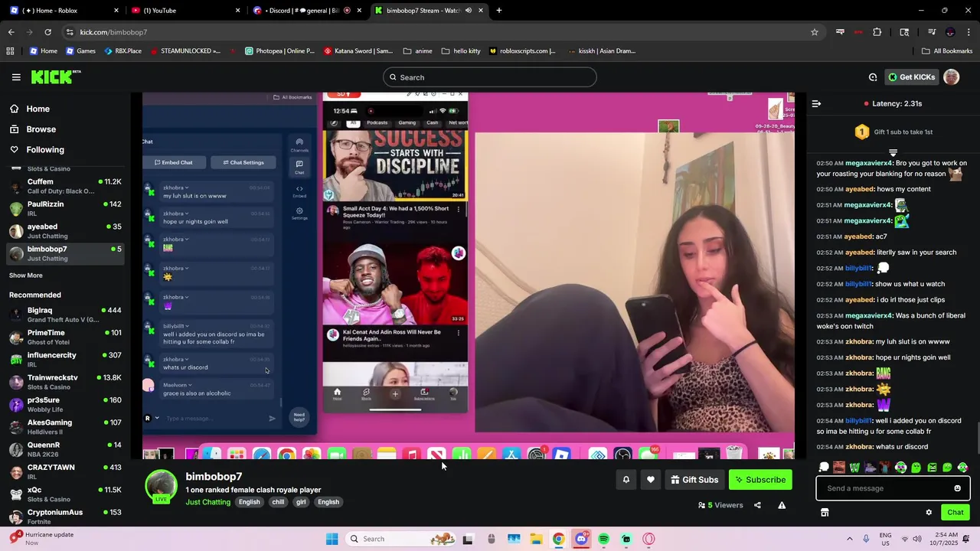The image size is (980, 551).
Task: Open PaulRizzin channel in sidebar
Action: pyautogui.click(x=65, y=208)
